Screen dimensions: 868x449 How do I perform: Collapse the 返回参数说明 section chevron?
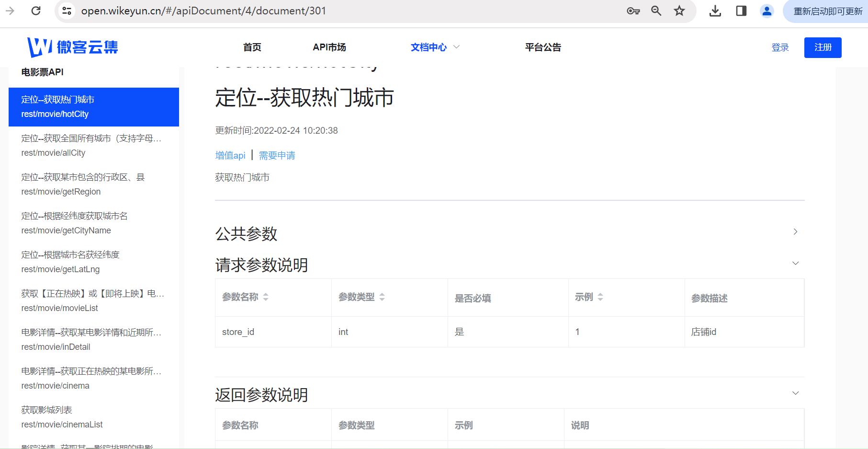[795, 393]
